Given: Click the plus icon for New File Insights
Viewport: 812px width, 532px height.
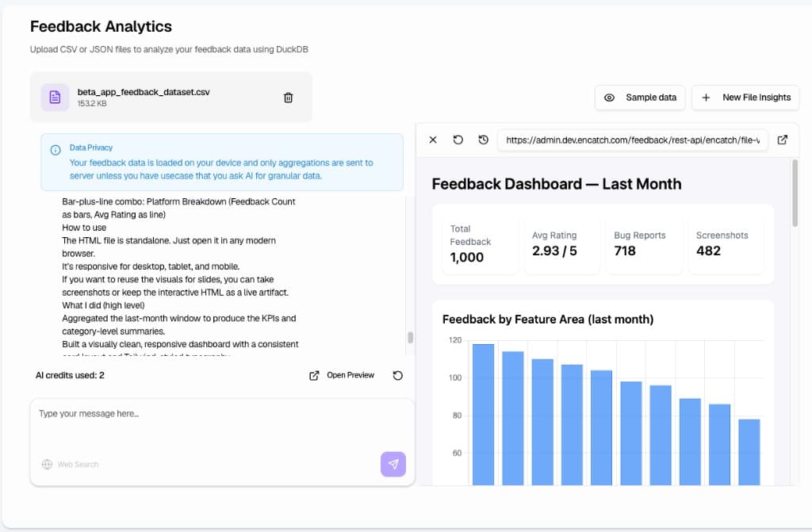Looking at the screenshot, I should (706, 98).
